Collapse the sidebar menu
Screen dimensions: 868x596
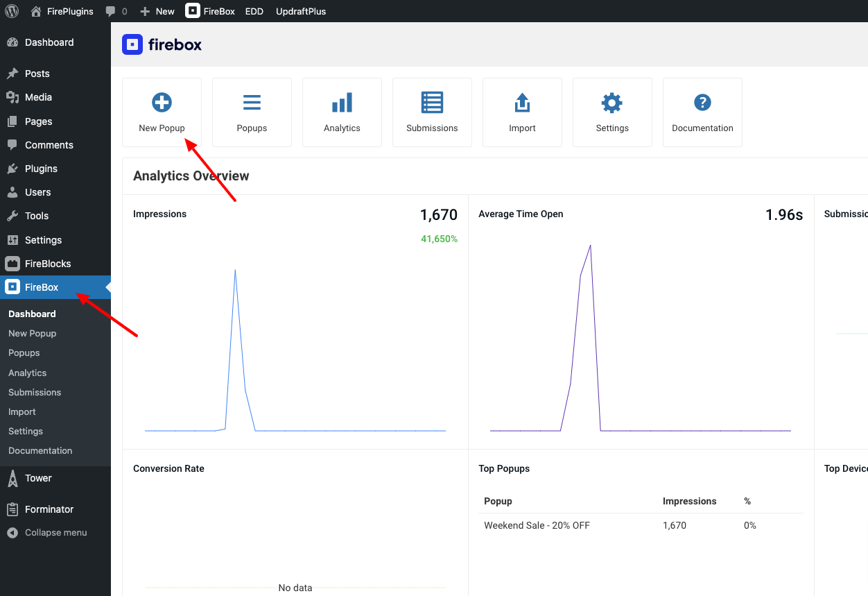click(55, 533)
